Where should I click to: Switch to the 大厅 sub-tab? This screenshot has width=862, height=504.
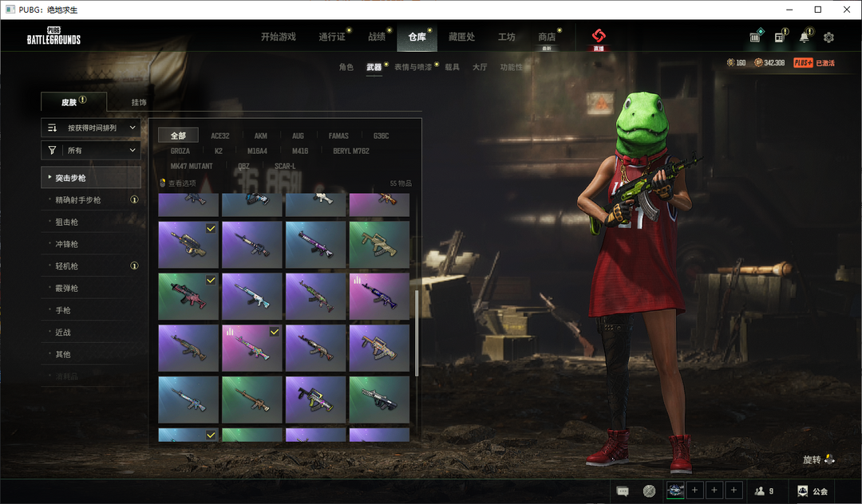(x=480, y=67)
